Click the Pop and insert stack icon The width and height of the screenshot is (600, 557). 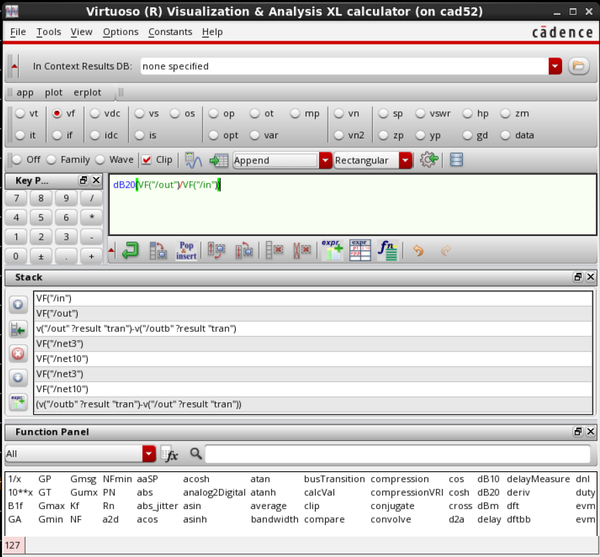click(186, 250)
